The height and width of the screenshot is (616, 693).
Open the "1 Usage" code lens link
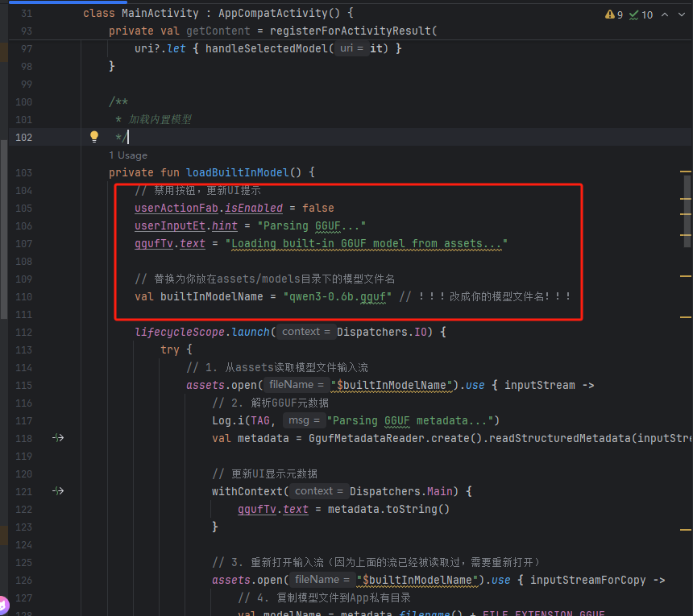128,155
